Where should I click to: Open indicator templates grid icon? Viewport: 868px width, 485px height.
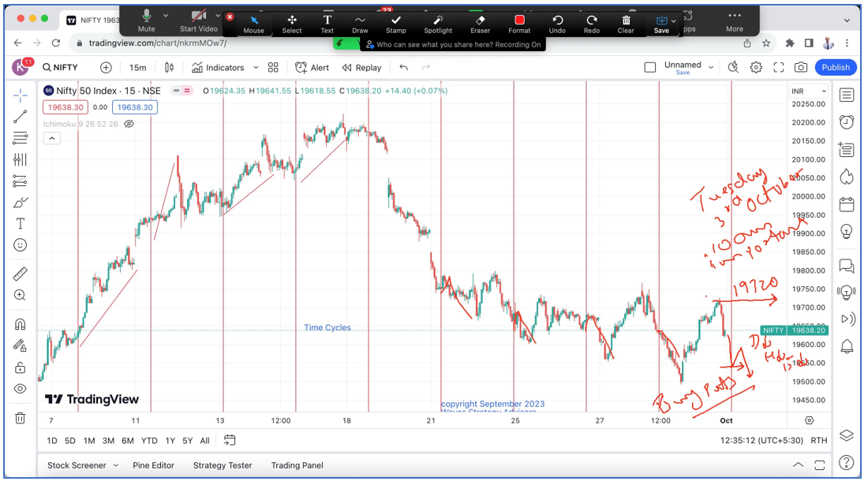pyautogui.click(x=273, y=68)
